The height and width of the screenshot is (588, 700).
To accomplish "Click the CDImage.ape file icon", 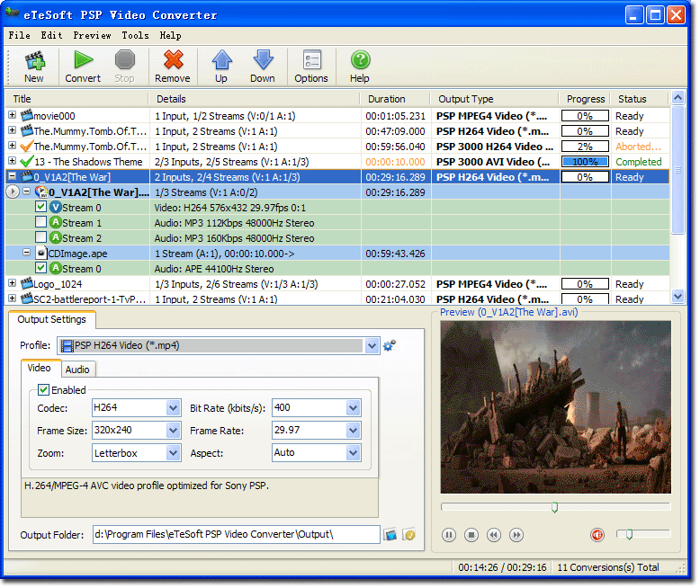I will 41,254.
